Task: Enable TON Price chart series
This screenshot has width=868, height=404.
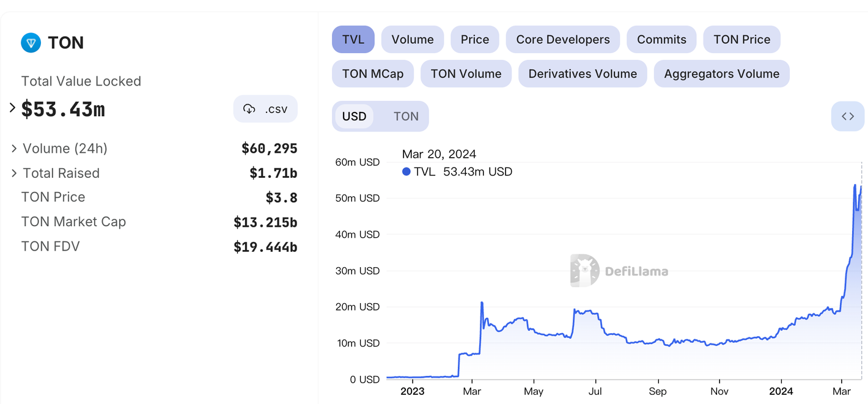Action: (741, 40)
